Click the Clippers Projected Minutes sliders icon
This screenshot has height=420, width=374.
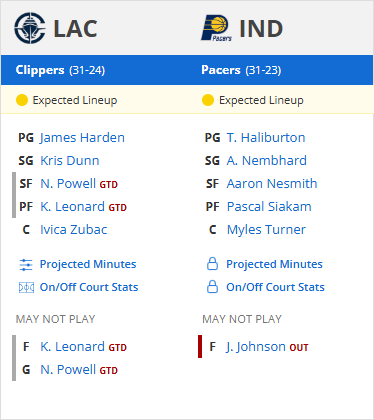click(26, 265)
